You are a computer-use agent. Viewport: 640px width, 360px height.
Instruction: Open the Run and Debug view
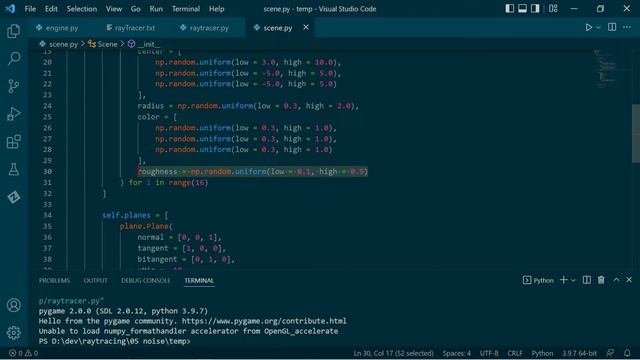point(13,114)
